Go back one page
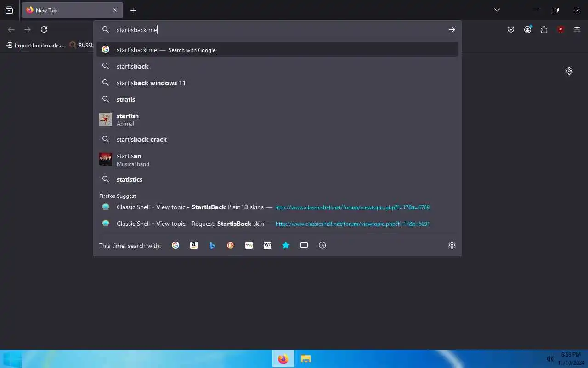Image resolution: width=588 pixels, height=368 pixels. (x=11, y=29)
